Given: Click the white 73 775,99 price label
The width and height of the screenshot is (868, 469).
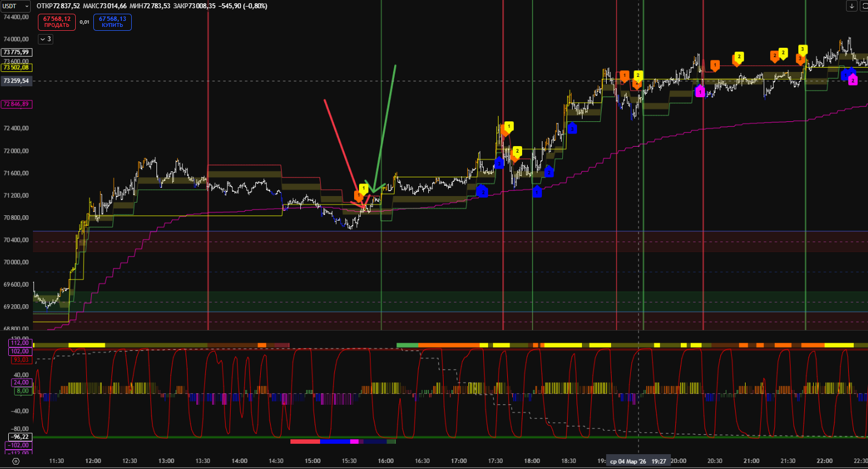Looking at the screenshot, I should 16,52.
